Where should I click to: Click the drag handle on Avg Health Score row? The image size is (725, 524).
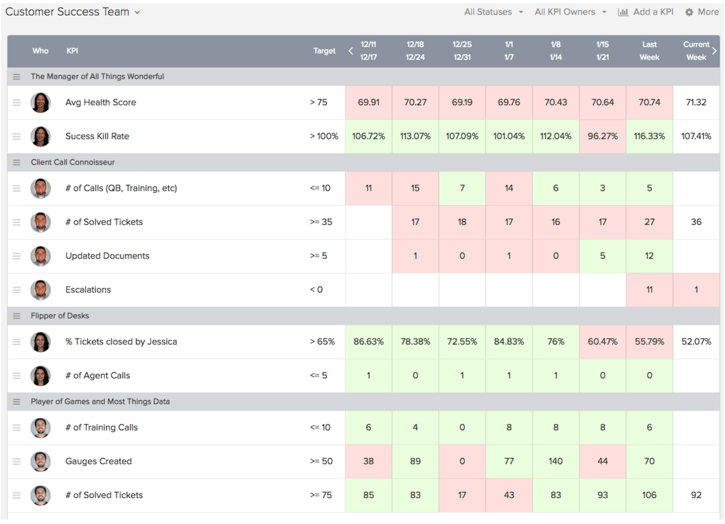point(17,103)
